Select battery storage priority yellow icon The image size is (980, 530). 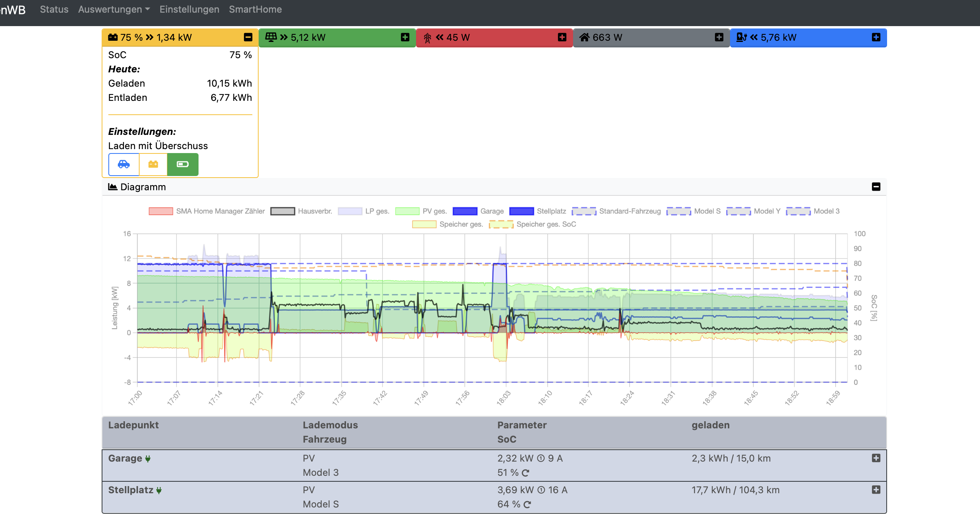153,164
